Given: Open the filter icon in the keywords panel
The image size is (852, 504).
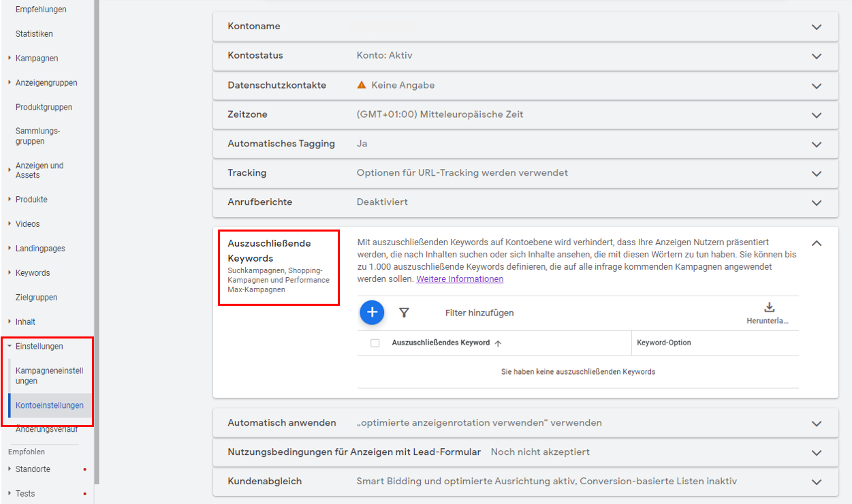Looking at the screenshot, I should (405, 312).
